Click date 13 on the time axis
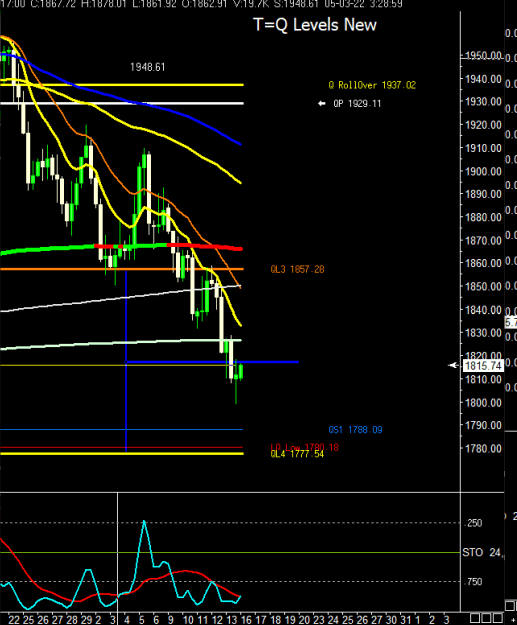517x625 pixels. tap(232, 620)
